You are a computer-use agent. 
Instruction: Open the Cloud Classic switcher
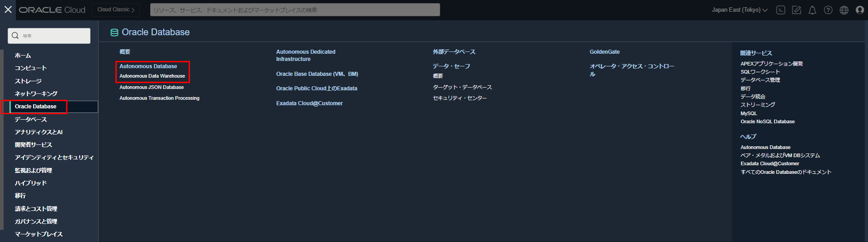pos(116,9)
